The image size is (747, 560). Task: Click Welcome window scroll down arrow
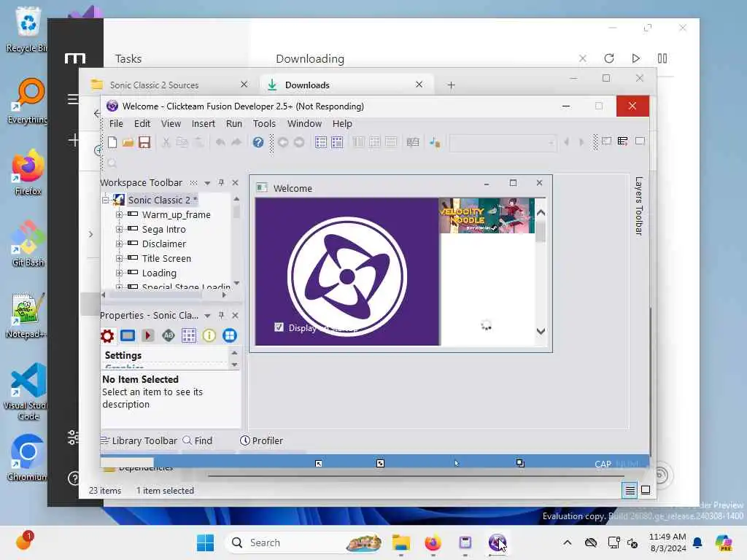coord(541,331)
